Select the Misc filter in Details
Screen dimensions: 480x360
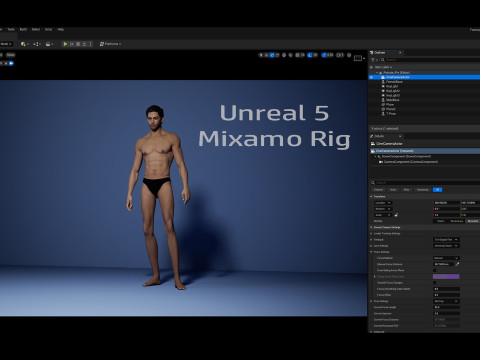tap(406, 190)
